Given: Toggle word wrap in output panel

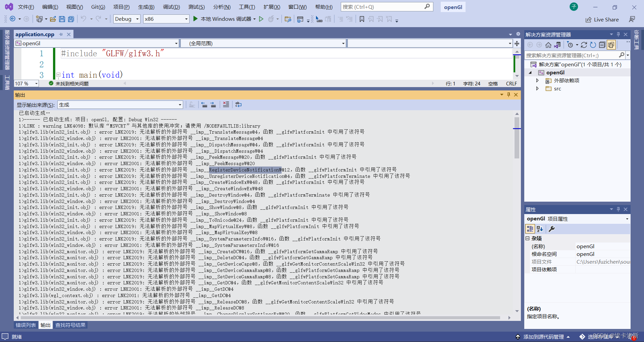Looking at the screenshot, I should (x=238, y=105).
